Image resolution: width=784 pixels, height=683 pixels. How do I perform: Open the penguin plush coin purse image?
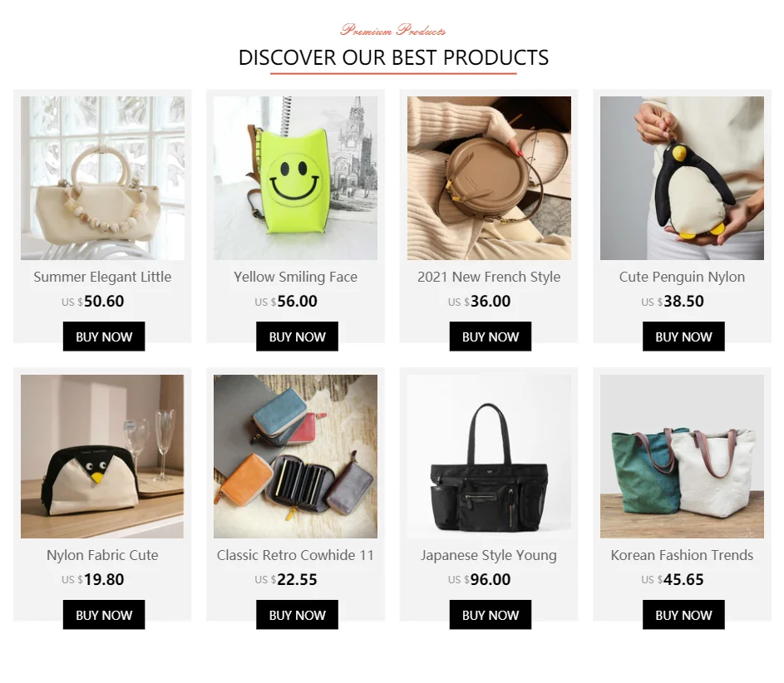[x=682, y=178]
